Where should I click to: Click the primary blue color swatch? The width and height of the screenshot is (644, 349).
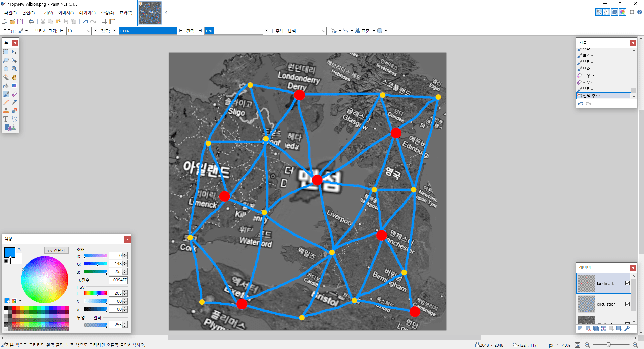(10, 252)
